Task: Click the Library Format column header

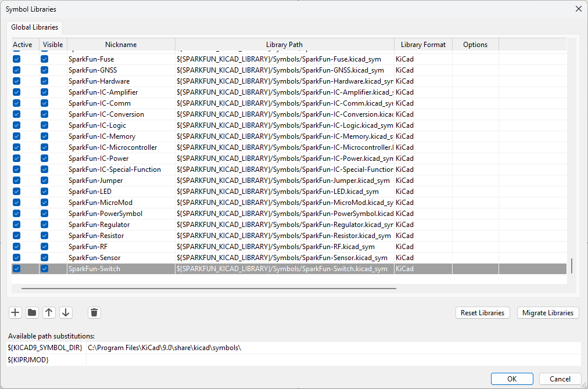Action: tap(423, 45)
